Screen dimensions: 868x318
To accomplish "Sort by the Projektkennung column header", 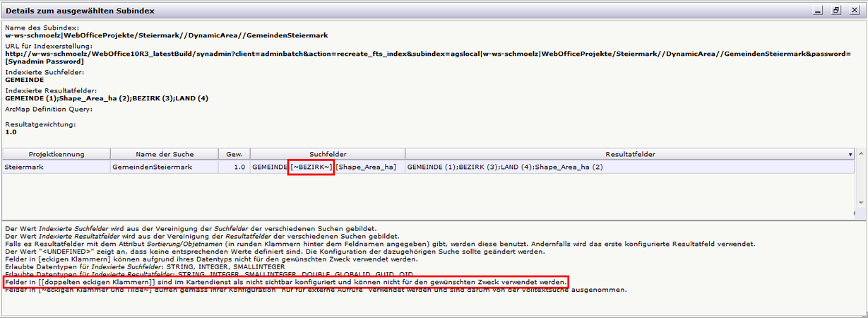I will [x=57, y=153].
